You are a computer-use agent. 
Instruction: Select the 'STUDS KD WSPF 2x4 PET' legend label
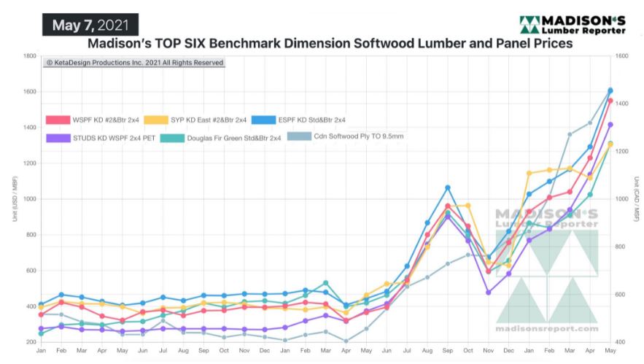(x=115, y=139)
